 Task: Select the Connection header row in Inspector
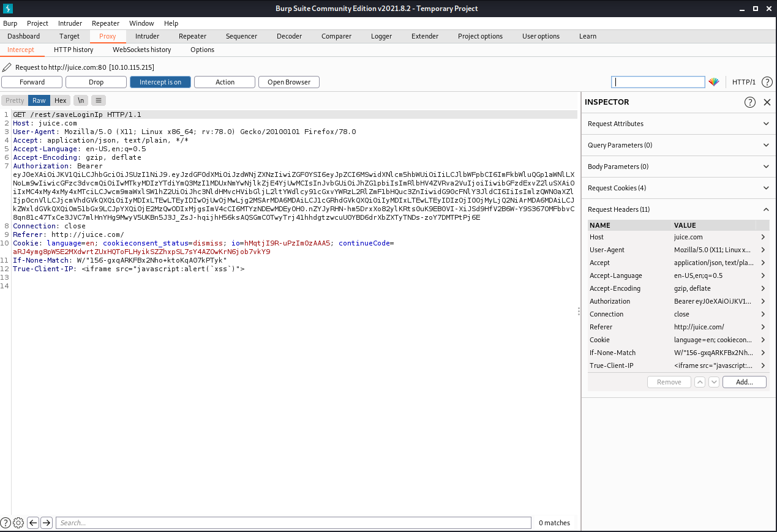point(678,314)
